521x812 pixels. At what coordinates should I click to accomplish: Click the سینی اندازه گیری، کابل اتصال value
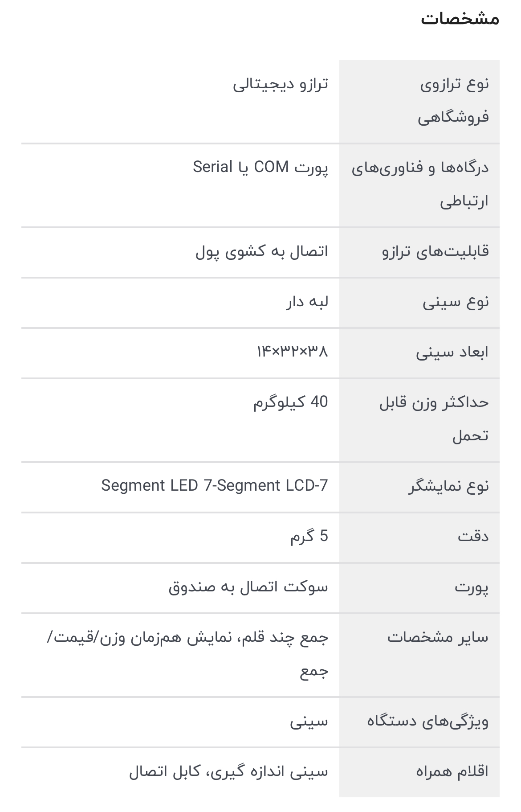(x=228, y=771)
